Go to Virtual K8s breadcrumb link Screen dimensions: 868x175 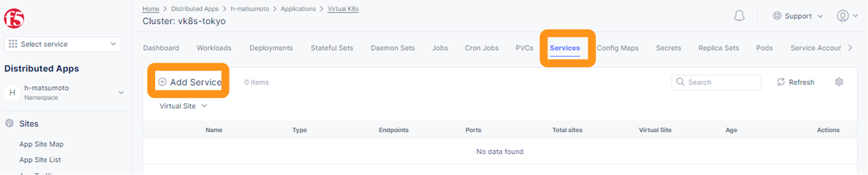point(343,9)
